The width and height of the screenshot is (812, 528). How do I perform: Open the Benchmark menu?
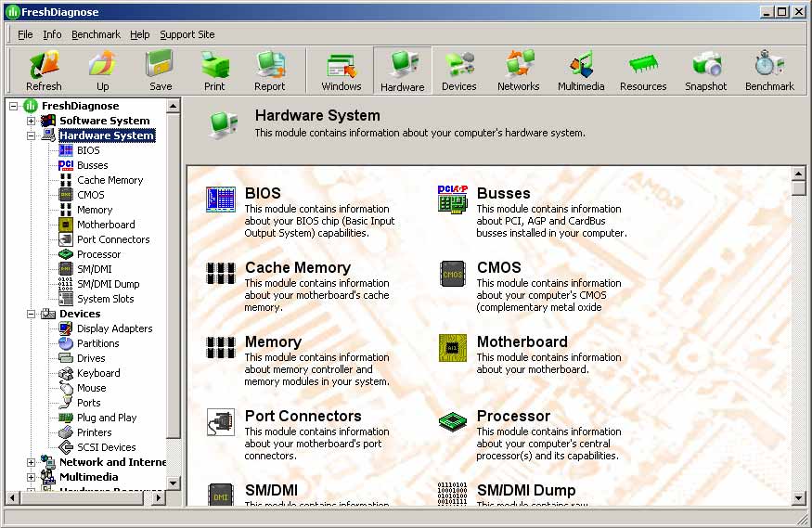point(96,34)
